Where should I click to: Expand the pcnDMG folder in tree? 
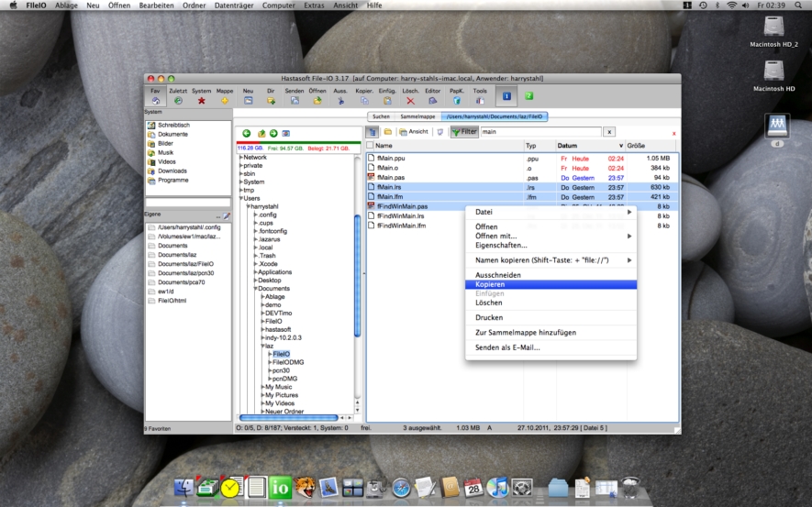[x=270, y=379]
